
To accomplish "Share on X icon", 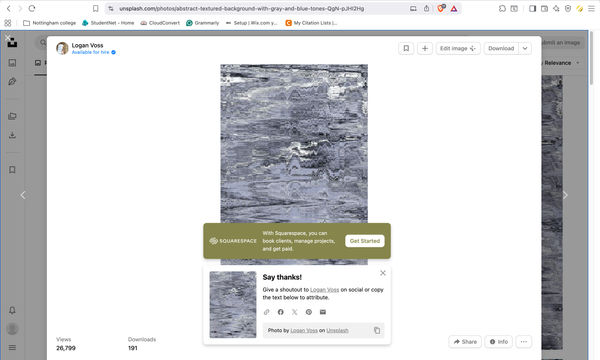I will pos(295,312).
